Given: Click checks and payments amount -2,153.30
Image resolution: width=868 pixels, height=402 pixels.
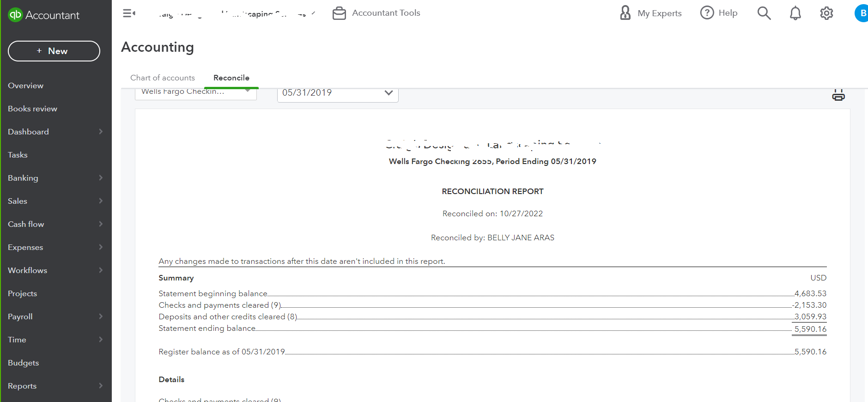Looking at the screenshot, I should 809,305.
